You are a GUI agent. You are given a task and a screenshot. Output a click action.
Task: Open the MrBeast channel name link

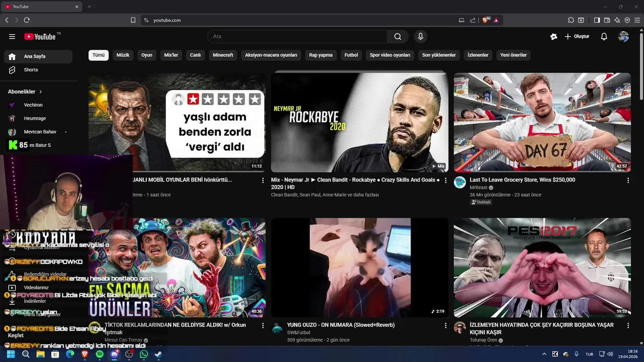click(478, 188)
